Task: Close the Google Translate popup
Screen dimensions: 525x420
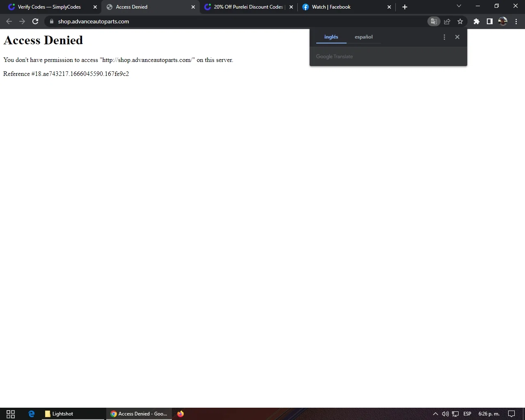Action: [x=457, y=37]
